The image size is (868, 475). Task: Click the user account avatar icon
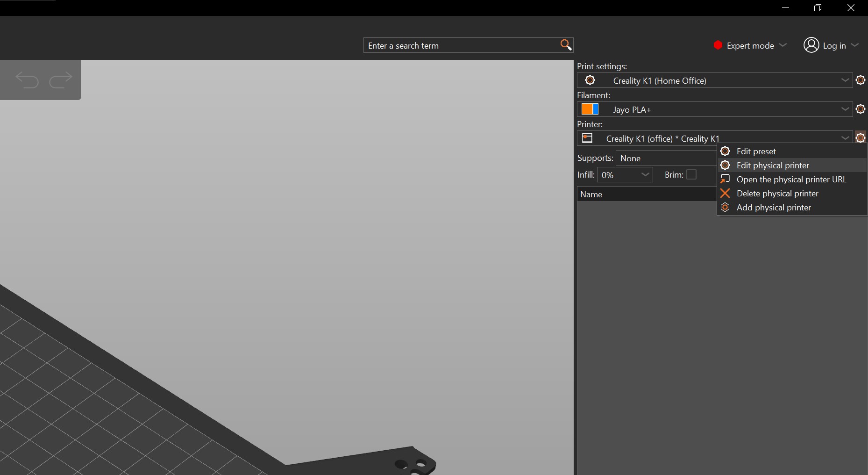click(811, 45)
